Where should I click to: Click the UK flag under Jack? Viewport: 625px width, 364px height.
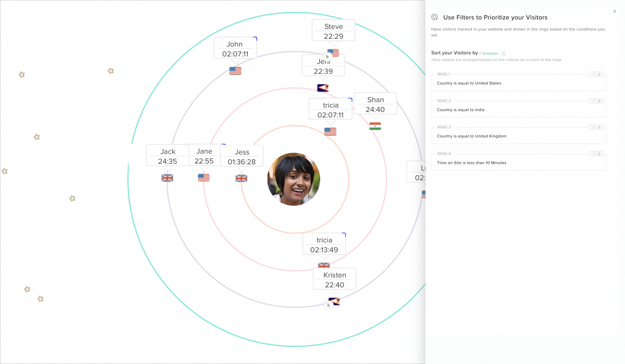(x=167, y=178)
